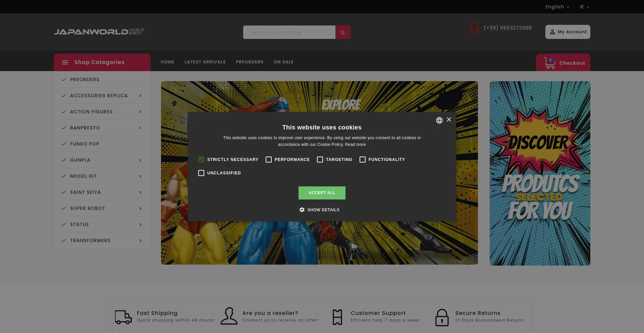Click the gear icon next to Show Details

[302, 210]
